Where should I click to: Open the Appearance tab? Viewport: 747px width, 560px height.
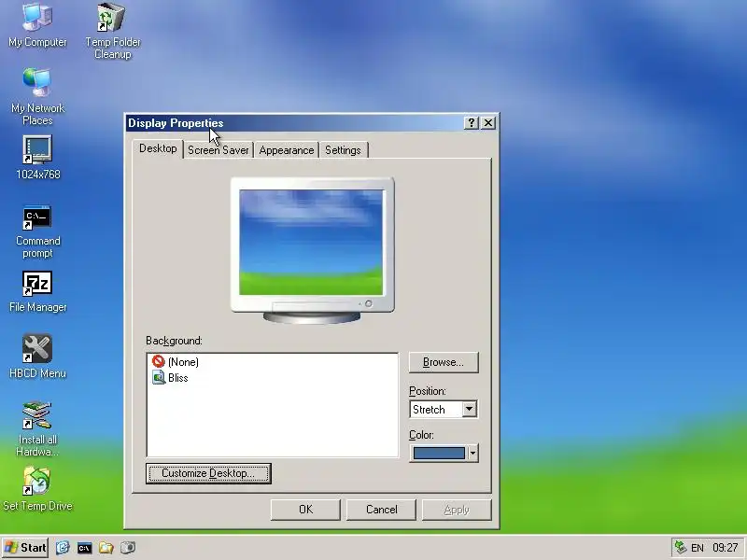[287, 150]
